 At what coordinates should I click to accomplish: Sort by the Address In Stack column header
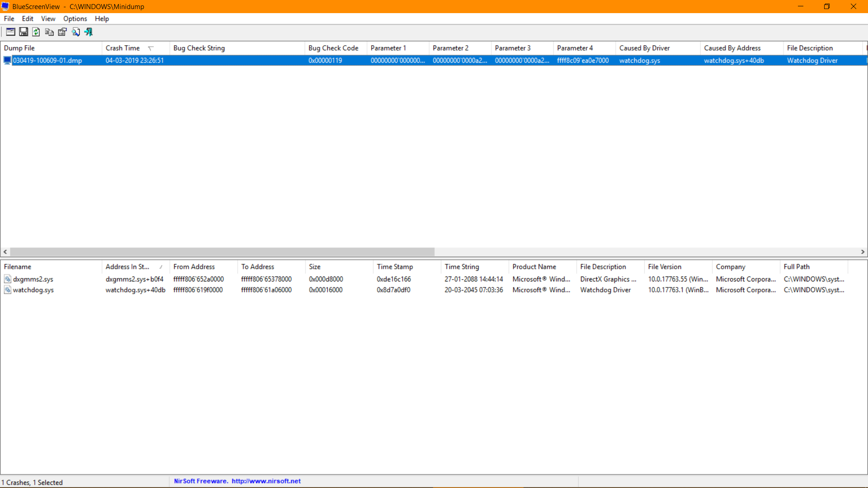coord(127,267)
